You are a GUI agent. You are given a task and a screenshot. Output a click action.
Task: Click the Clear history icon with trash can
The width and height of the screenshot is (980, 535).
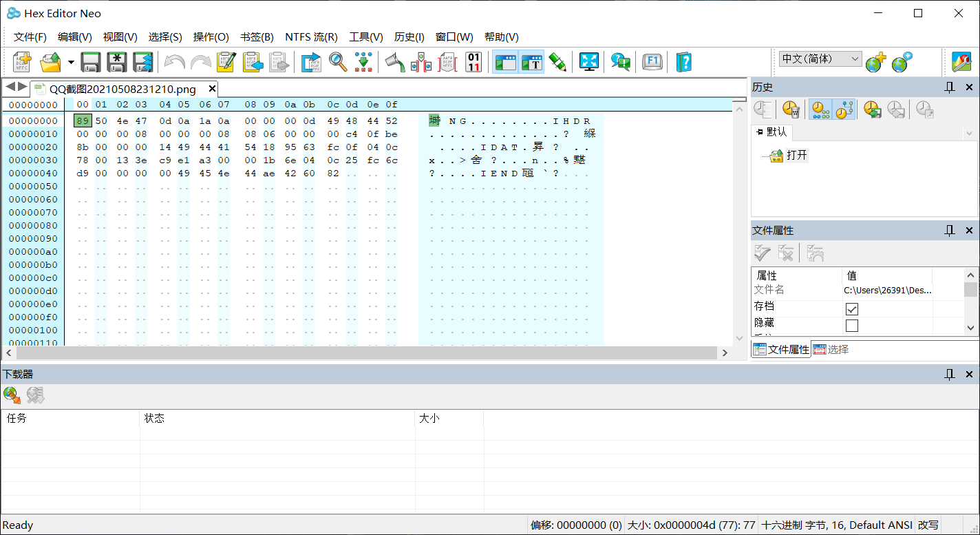(791, 109)
